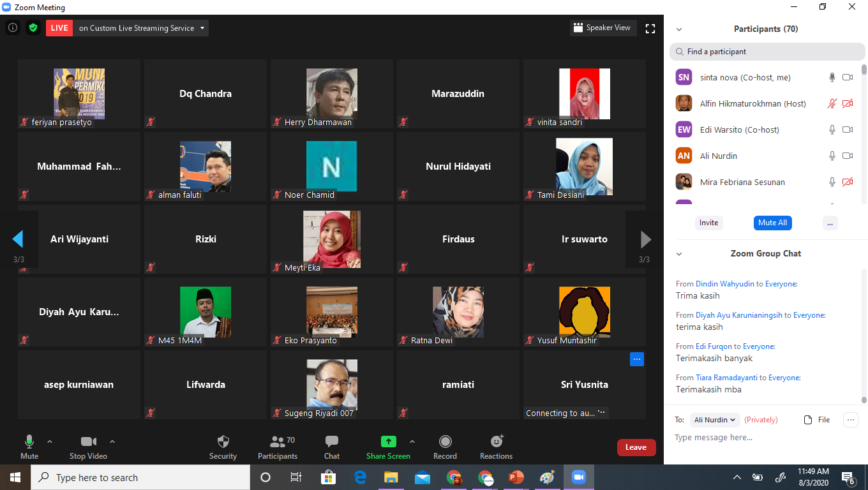868x490 pixels.
Task: Click the red Leave button
Action: (636, 447)
